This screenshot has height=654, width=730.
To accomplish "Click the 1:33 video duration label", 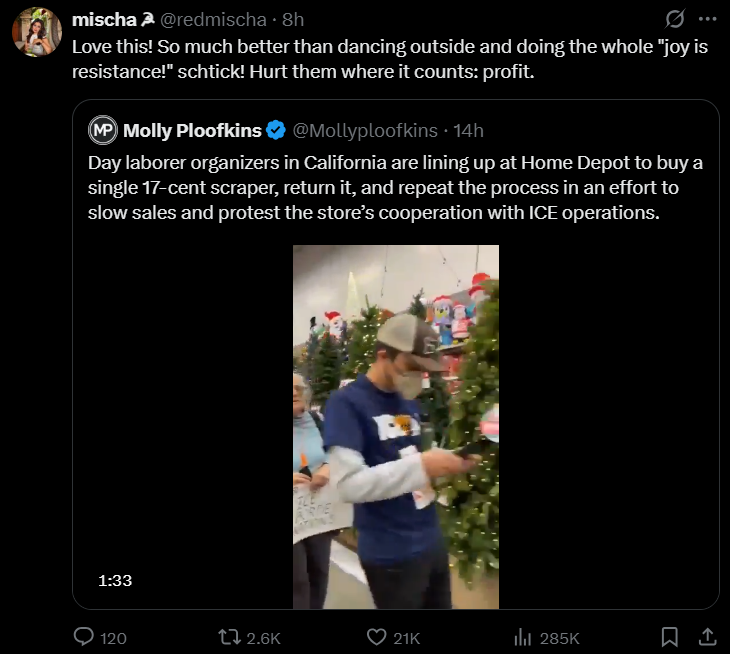I will pyautogui.click(x=116, y=579).
